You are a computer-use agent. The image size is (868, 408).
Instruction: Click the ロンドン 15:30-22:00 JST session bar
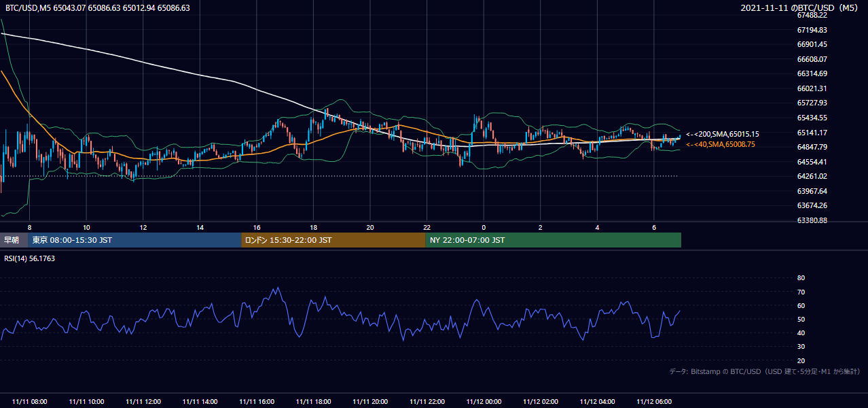pyautogui.click(x=333, y=240)
